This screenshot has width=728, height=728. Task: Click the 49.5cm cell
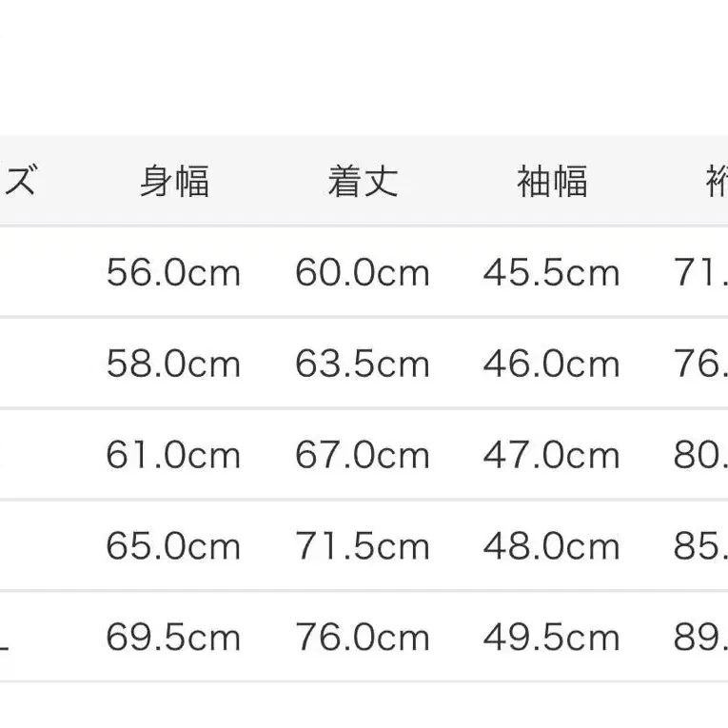552,638
